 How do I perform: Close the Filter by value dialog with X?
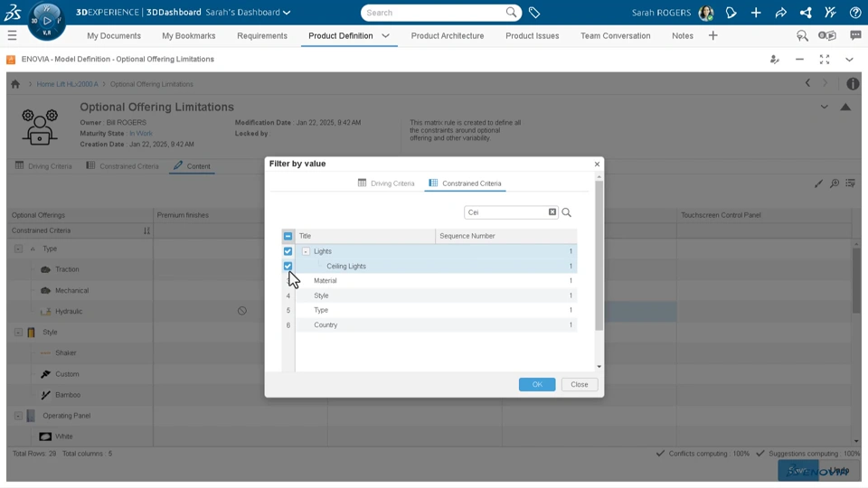pos(597,164)
